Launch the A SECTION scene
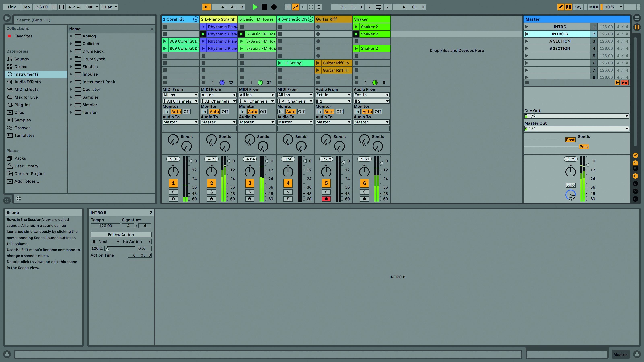Viewport: 644px width, 362px height. (527, 41)
